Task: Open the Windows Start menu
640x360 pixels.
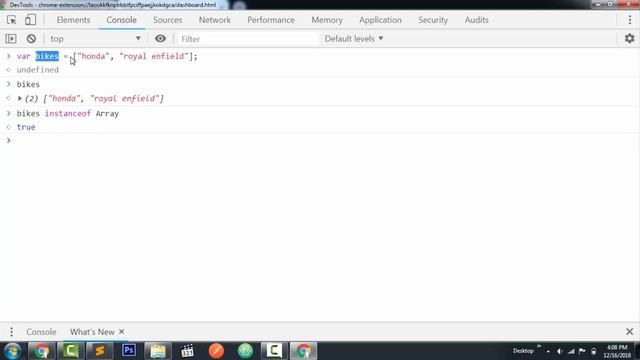Action: coord(13,351)
